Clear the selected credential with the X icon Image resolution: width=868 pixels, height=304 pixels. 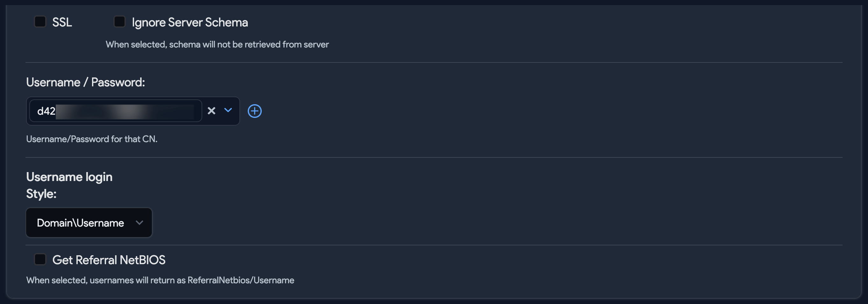tap(211, 111)
